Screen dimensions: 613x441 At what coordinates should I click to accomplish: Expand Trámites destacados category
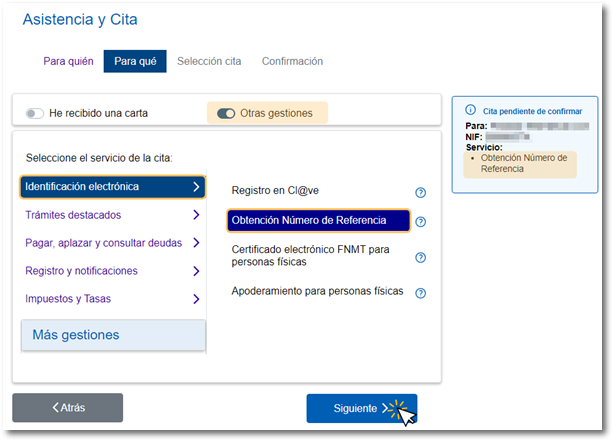[112, 215]
